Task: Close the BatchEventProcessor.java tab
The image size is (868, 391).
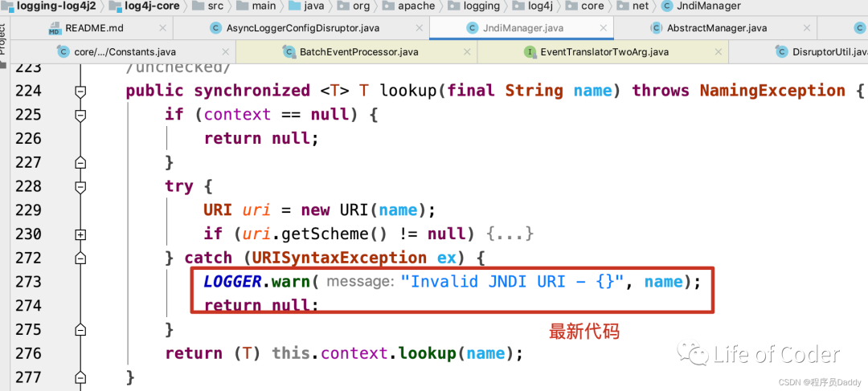Action: pos(467,52)
